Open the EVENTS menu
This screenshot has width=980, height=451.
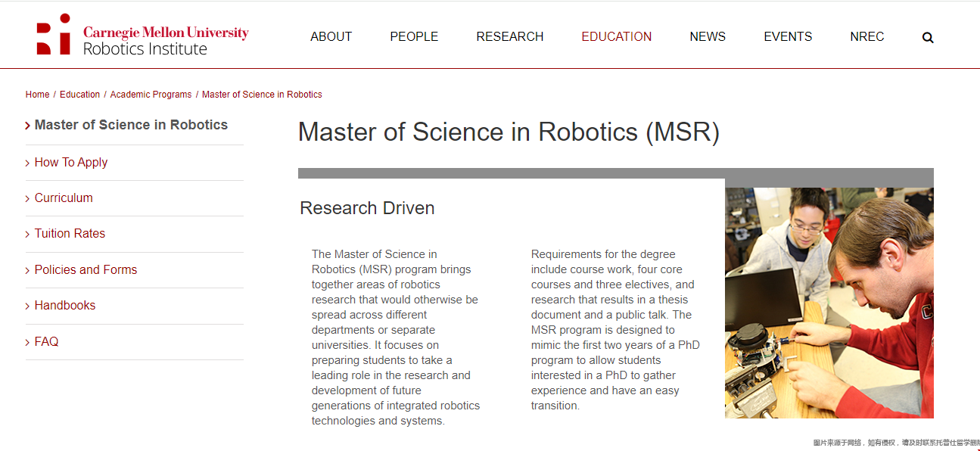[788, 36]
